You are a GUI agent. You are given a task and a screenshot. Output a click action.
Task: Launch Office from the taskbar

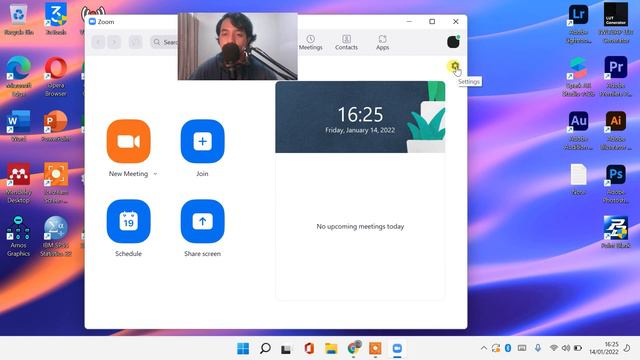[309, 349]
